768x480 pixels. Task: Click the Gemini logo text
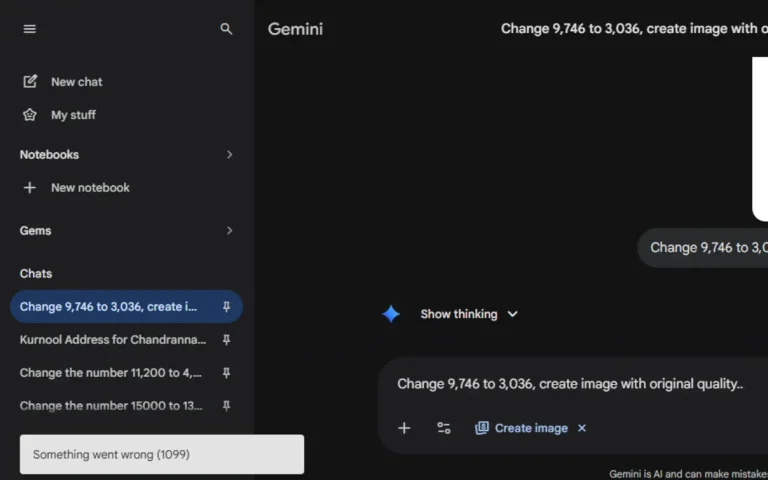coord(295,29)
